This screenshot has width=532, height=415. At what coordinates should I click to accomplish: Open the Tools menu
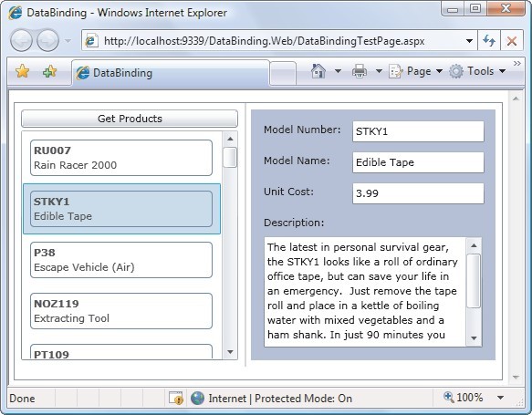(x=477, y=71)
